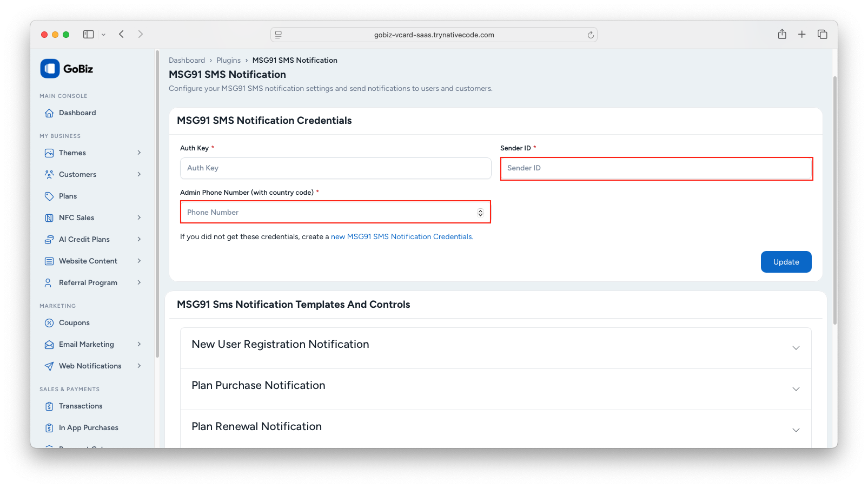868x488 pixels.
Task: Expand the Web Notifications chevron
Action: (x=139, y=366)
